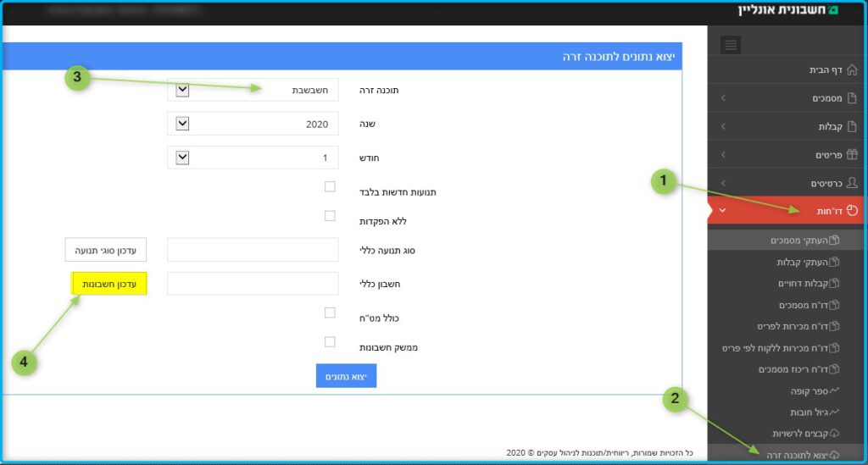Open קבצים לרשויות link
Viewport: 868px width, 465px height.
click(x=800, y=434)
